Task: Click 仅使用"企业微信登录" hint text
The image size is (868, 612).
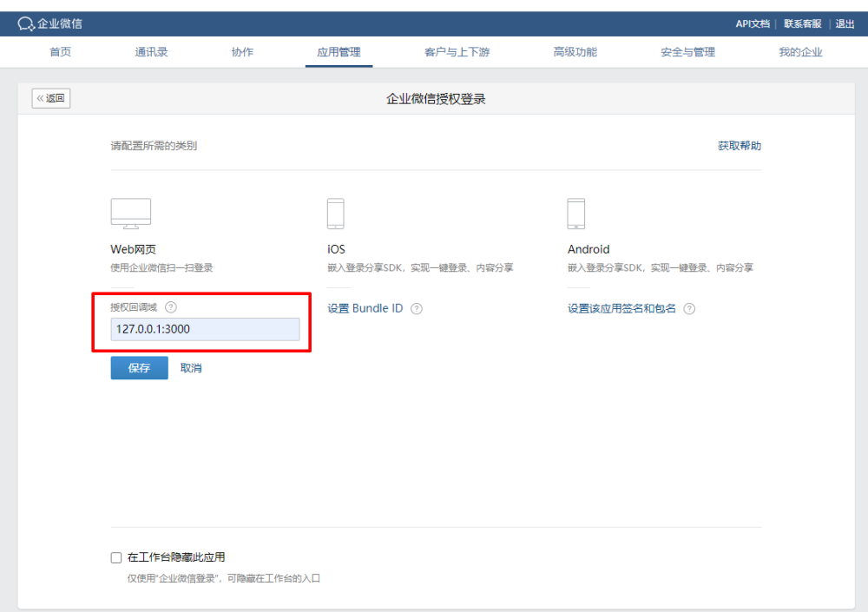Action: (224, 578)
